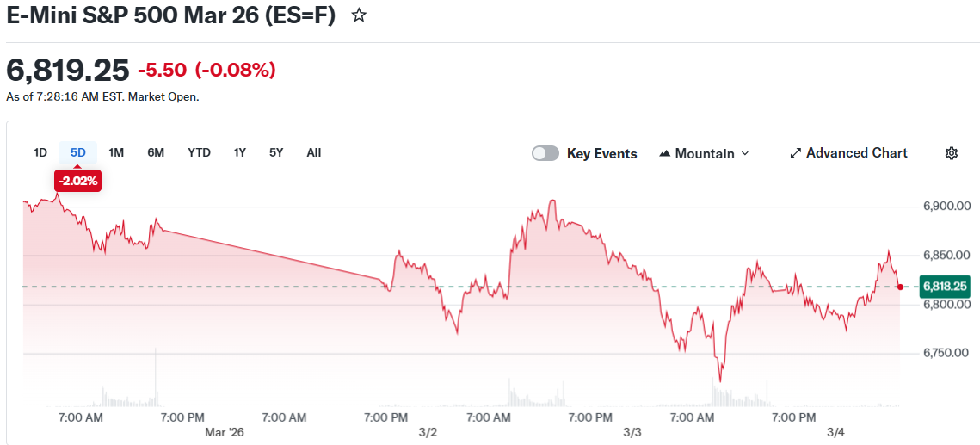Add ES=F to watchlist with star icon
980x445 pixels.
pyautogui.click(x=360, y=15)
